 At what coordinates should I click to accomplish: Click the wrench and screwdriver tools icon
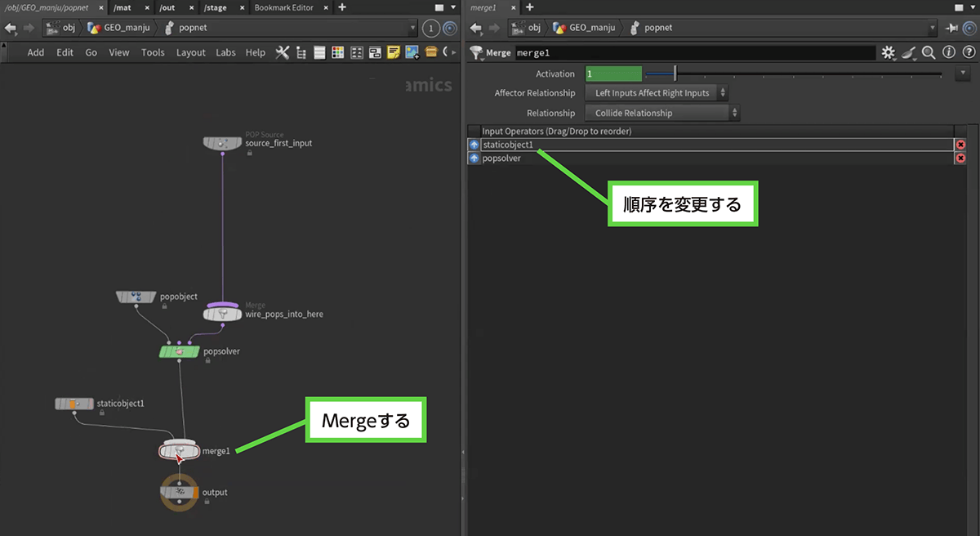click(x=283, y=52)
